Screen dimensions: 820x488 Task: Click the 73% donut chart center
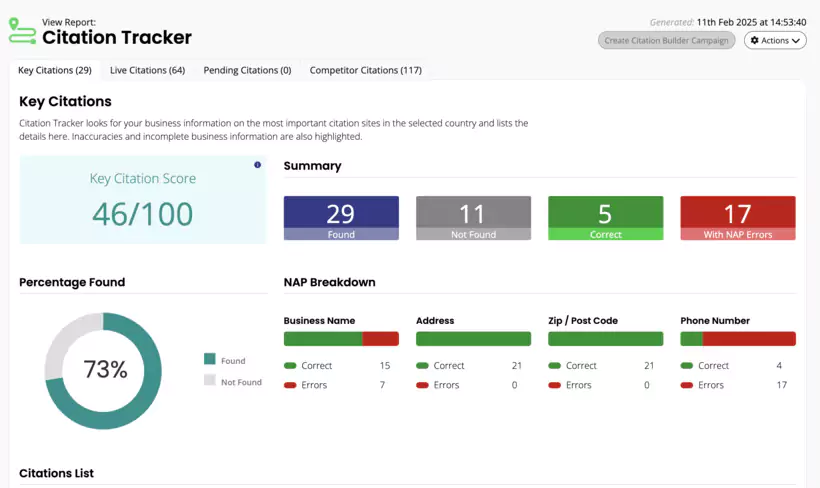coord(105,369)
